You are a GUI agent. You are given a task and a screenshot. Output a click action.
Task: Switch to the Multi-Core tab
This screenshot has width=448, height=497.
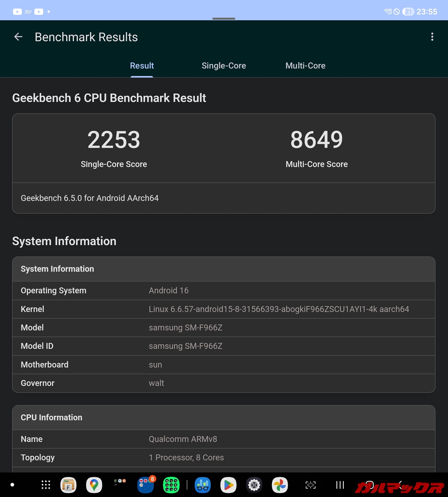pyautogui.click(x=305, y=66)
